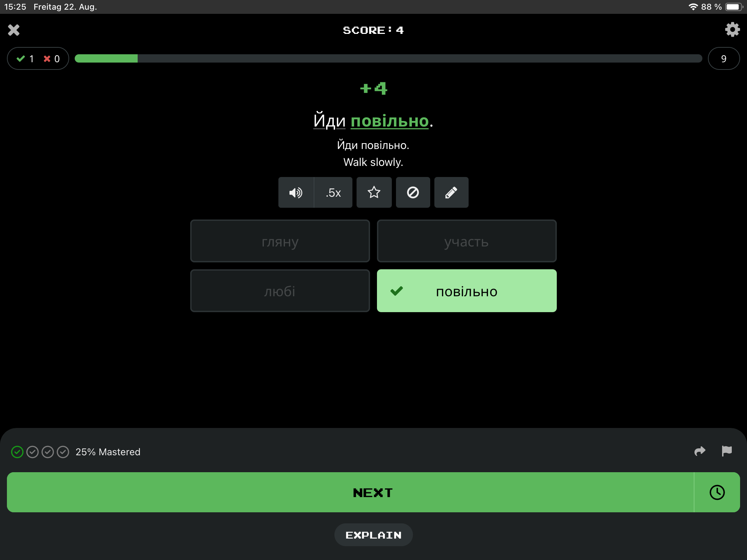Tap the remaining count badge 9
This screenshot has height=560, width=747.
[x=724, y=59]
